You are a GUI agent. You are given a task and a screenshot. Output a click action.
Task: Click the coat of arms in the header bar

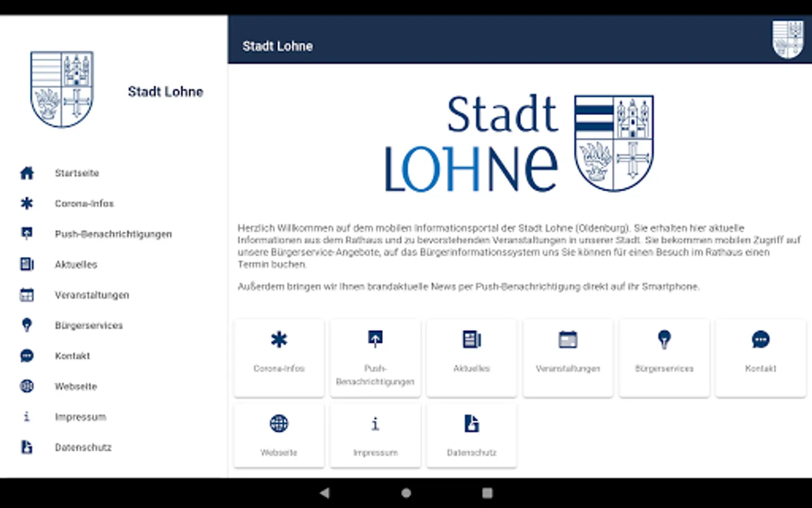788,39
